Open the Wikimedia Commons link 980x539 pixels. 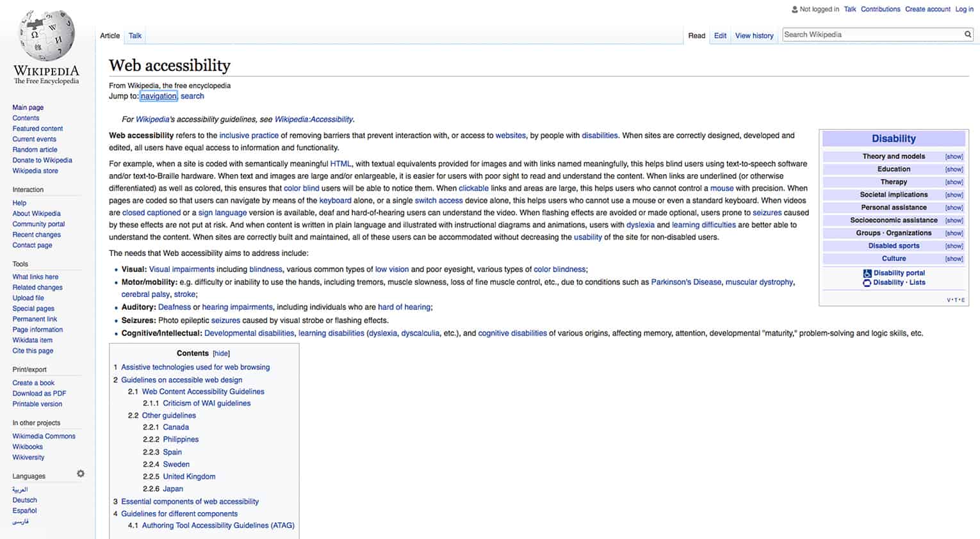pos(44,437)
